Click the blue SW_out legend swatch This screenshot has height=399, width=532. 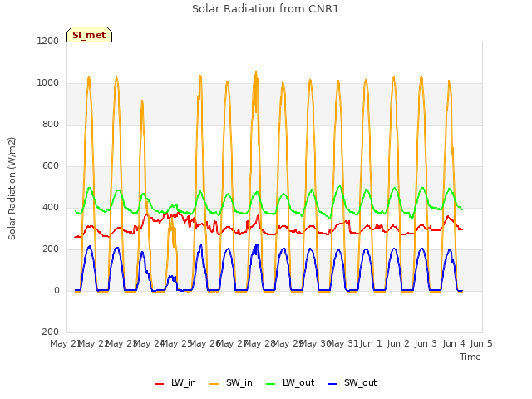[332, 384]
